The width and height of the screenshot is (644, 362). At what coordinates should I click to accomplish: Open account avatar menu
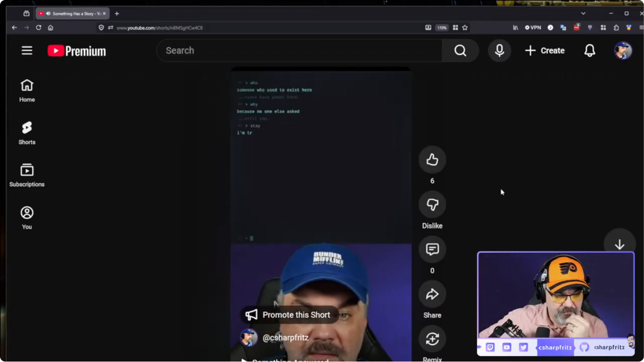tap(622, 50)
